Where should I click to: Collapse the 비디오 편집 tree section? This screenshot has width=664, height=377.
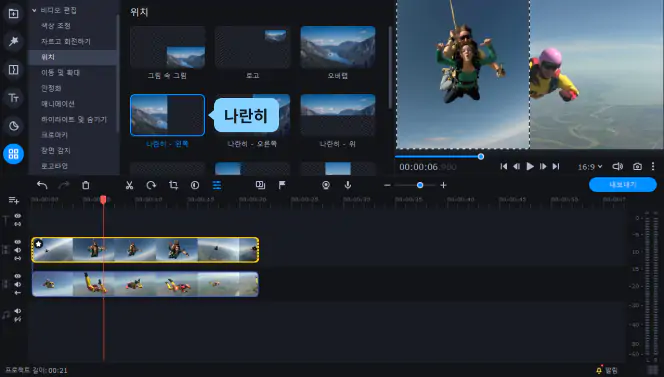34,10
